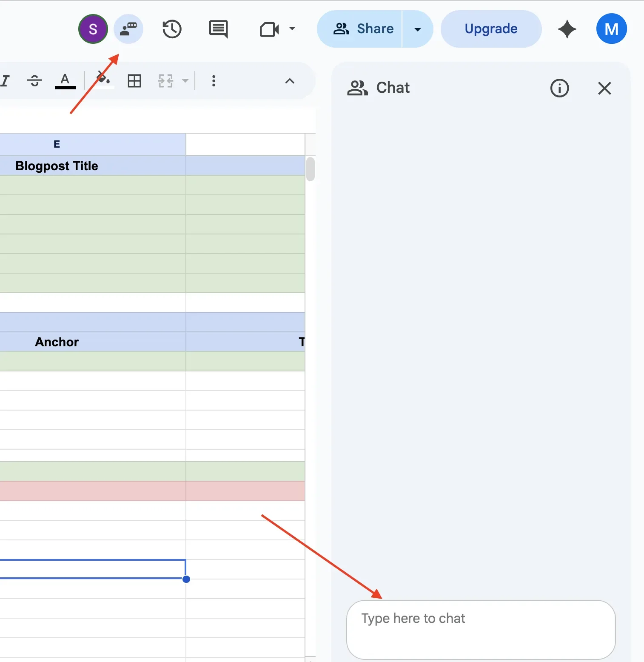
Task: Click the Upgrade button
Action: 491,29
